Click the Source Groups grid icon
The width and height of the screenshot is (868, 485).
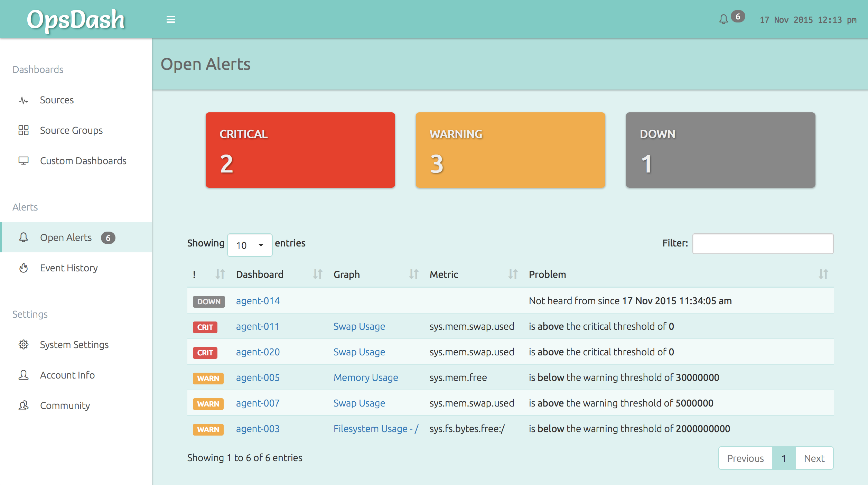pos(24,130)
